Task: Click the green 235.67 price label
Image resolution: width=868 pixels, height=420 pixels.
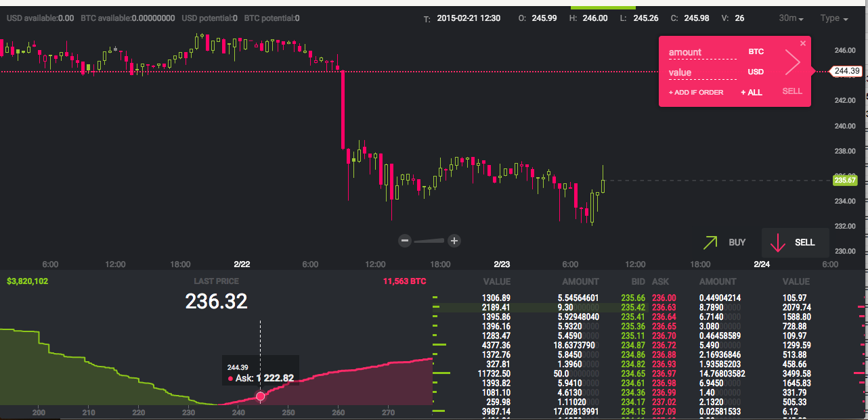Action: point(844,180)
